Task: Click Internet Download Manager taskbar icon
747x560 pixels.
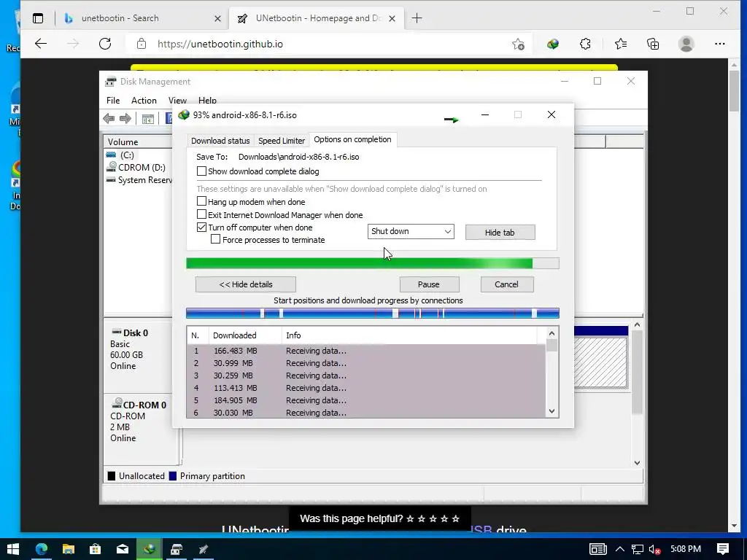Action: 149,549
